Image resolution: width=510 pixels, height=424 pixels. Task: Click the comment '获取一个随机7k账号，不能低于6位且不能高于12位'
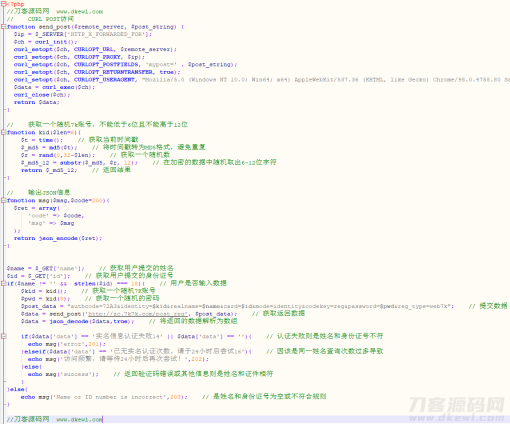click(x=108, y=124)
